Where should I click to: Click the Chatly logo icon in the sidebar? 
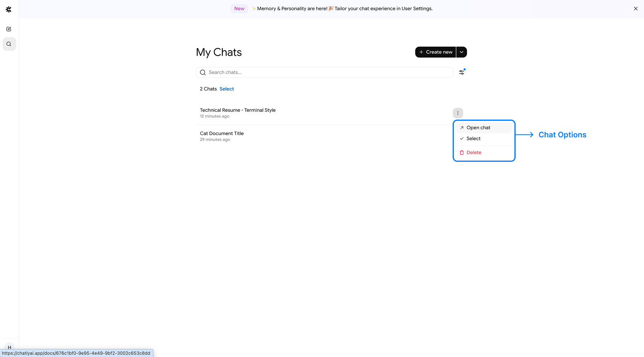[9, 9]
